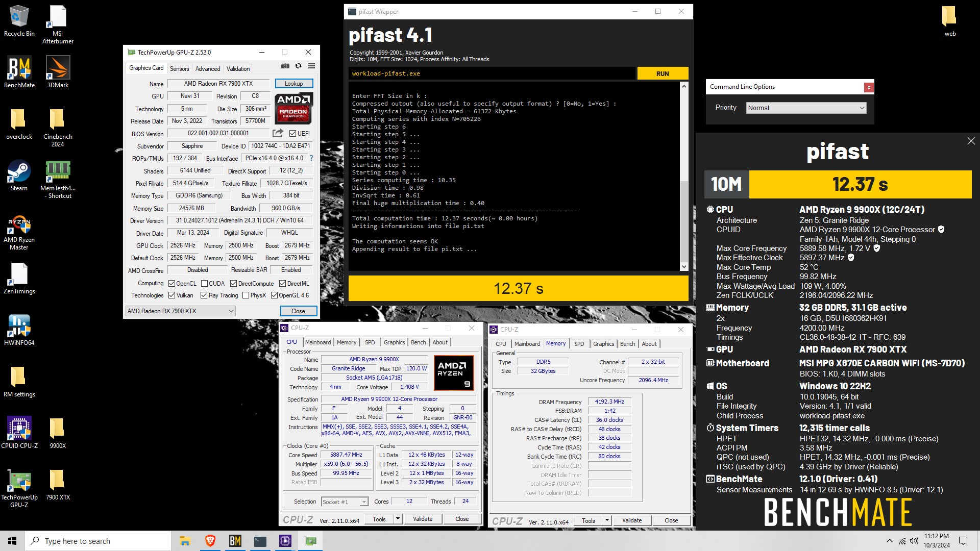This screenshot has height=551, width=980.
Task: Open Steam desktop shortcut
Action: [19, 176]
